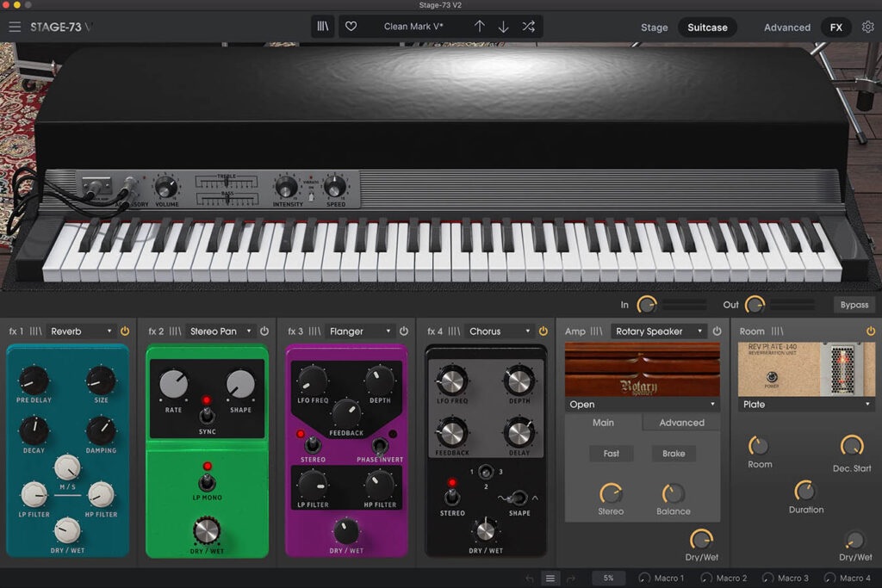
Task: Click the Macro 2 knob icon
Action: 706,578
